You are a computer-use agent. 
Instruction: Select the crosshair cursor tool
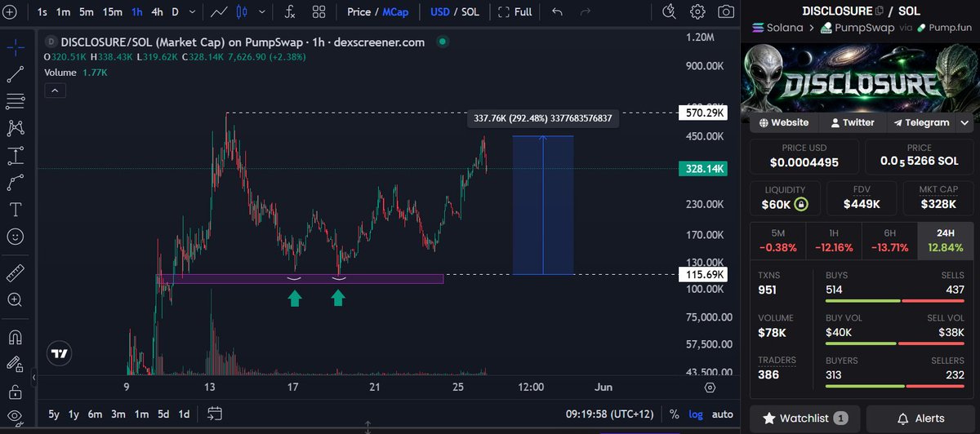pos(16,47)
